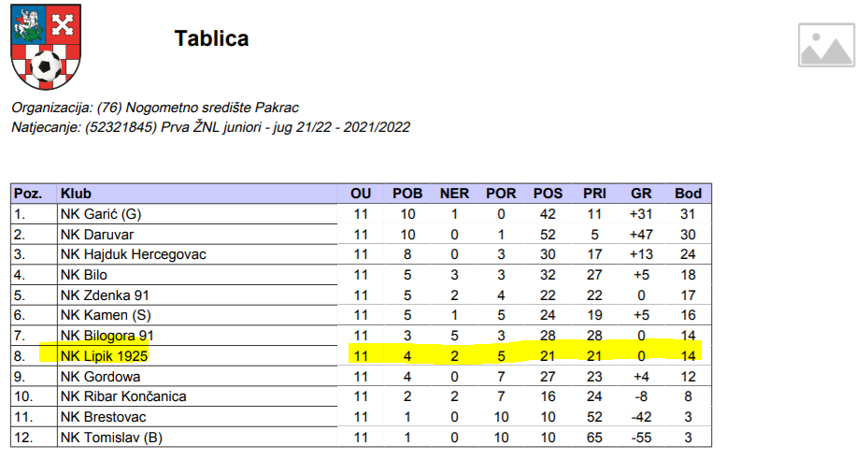This screenshot has width=868, height=460.
Task: Select NK Garić (G) club name
Action: (x=101, y=214)
